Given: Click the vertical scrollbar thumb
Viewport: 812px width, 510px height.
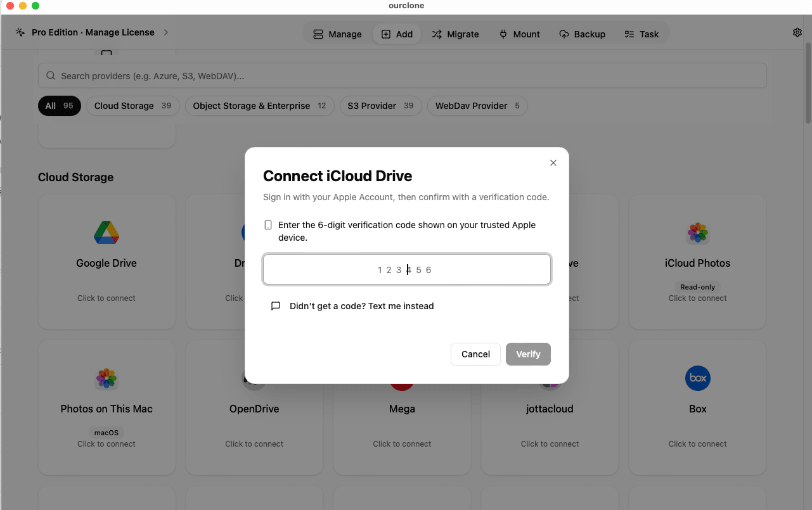Looking at the screenshot, I should (x=808, y=82).
